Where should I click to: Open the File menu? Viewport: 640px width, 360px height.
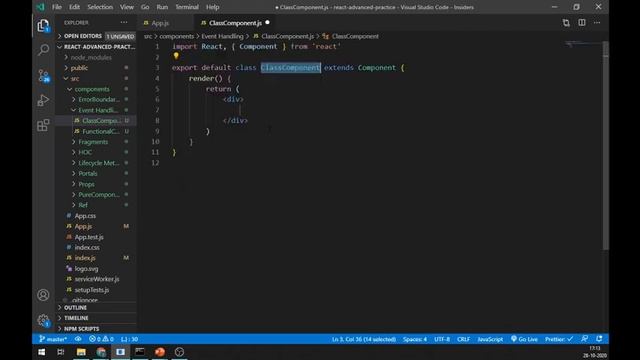57,7
